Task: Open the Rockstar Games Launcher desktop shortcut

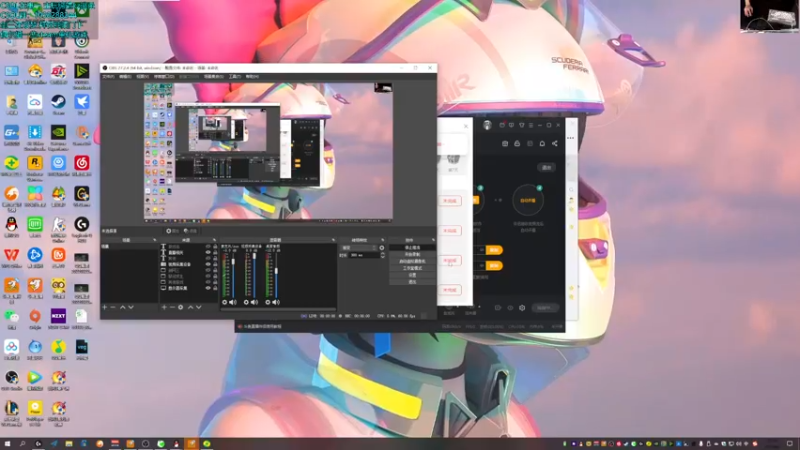Action: [x=35, y=164]
